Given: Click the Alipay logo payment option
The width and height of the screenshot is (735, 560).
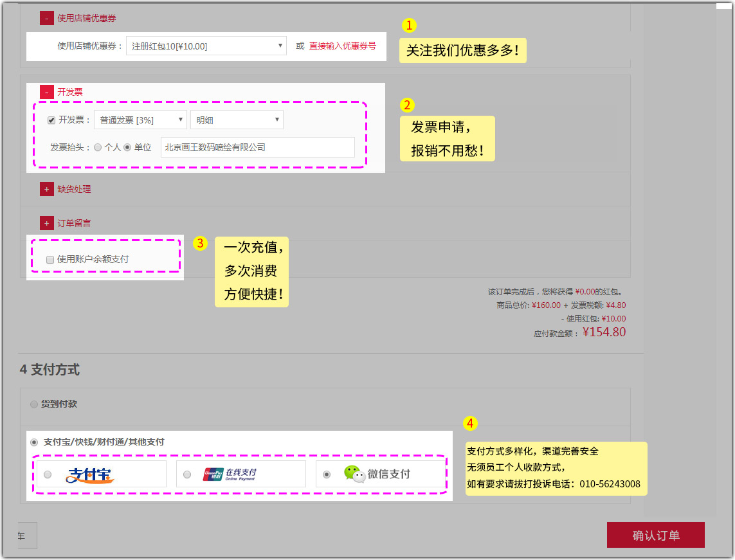Looking at the screenshot, I should 91,474.
